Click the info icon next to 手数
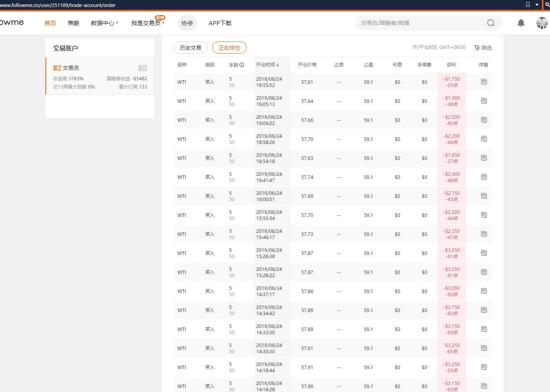Screen dimensions: 550x392 point(241,65)
